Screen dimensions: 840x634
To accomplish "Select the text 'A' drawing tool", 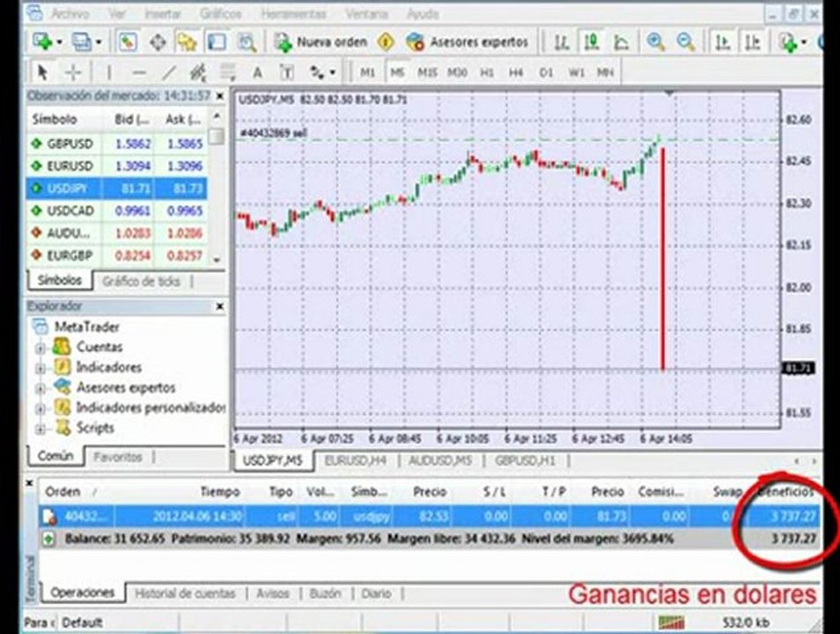I will [258, 72].
